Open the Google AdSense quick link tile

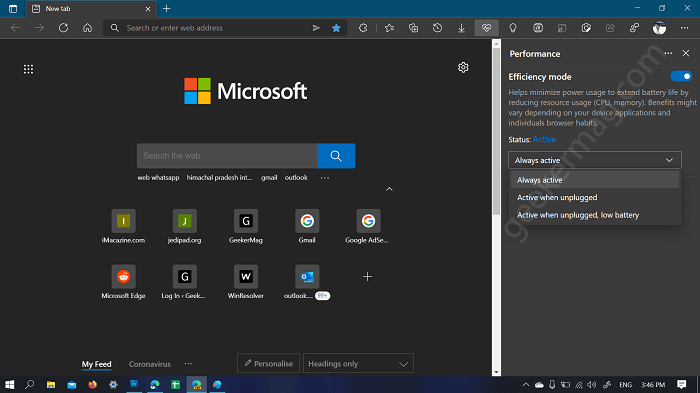[x=368, y=226]
